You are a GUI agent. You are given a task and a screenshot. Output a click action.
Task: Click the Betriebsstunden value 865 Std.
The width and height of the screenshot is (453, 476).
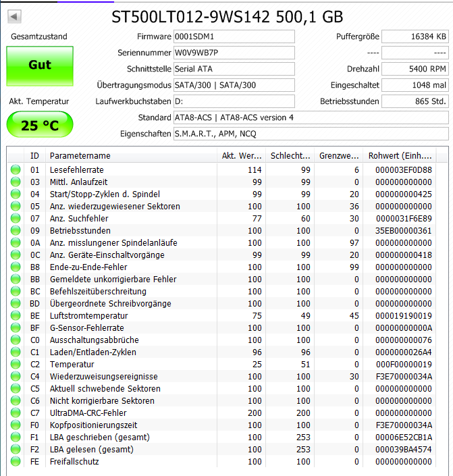(415, 101)
